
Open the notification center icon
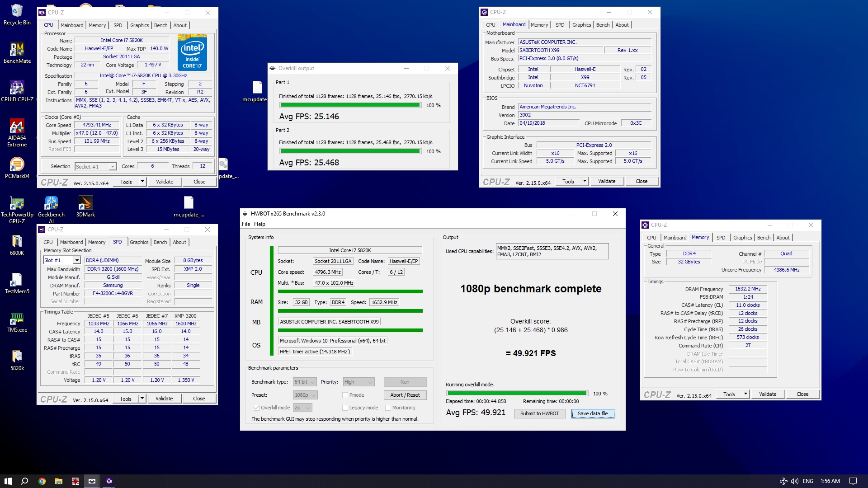click(853, 481)
